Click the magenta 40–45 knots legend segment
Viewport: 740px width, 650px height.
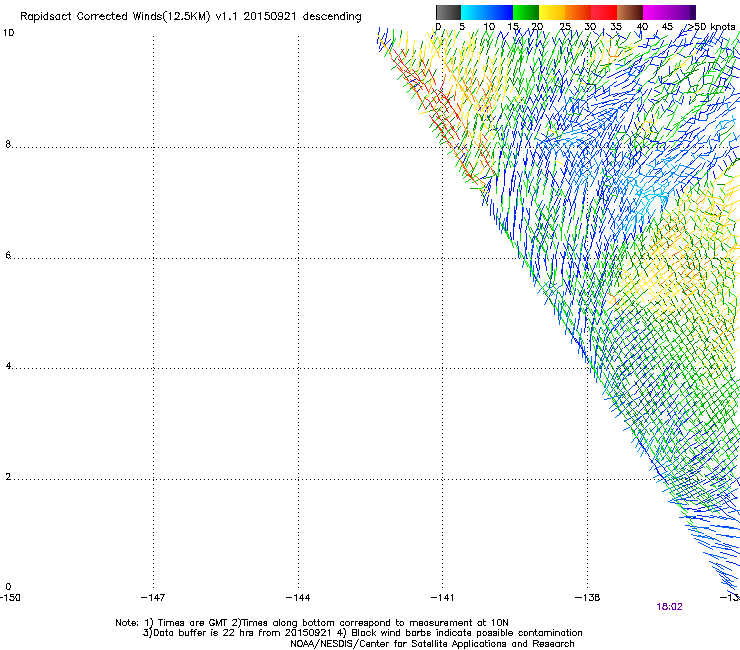point(656,12)
